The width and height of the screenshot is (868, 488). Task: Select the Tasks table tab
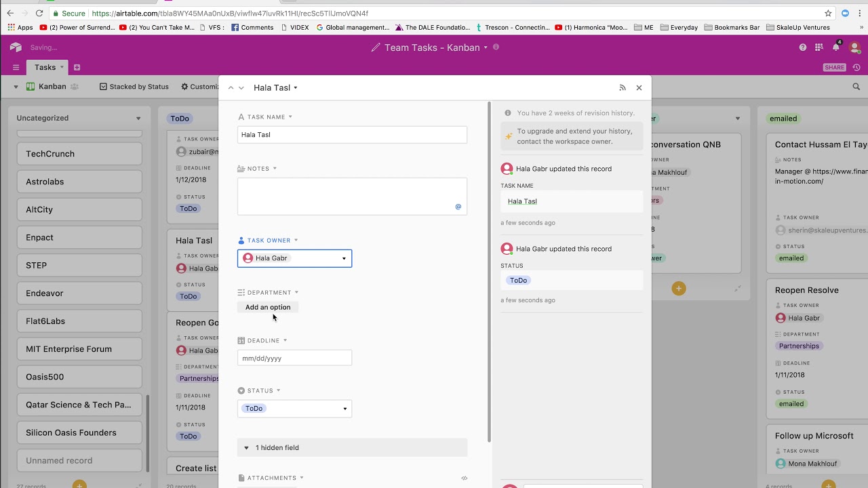pyautogui.click(x=45, y=67)
